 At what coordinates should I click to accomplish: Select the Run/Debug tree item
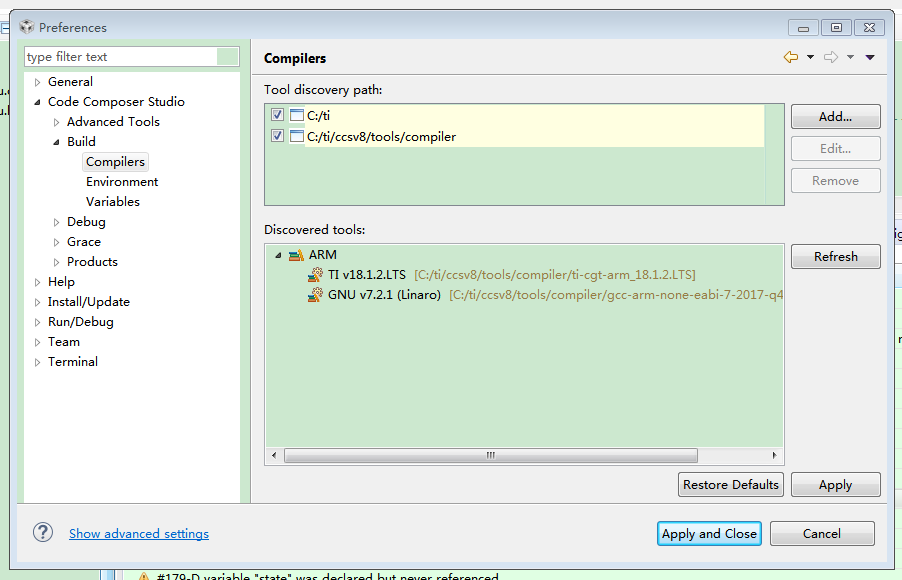click(x=81, y=322)
